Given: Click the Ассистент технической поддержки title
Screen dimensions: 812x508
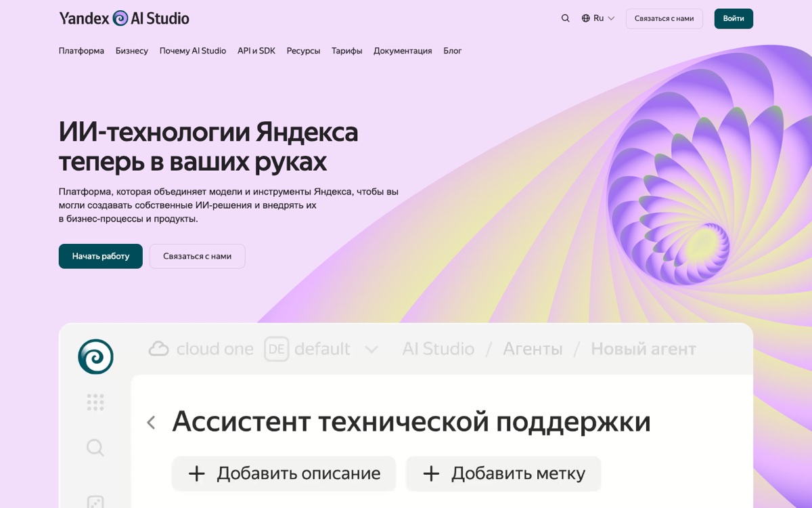Looking at the screenshot, I should [x=411, y=421].
